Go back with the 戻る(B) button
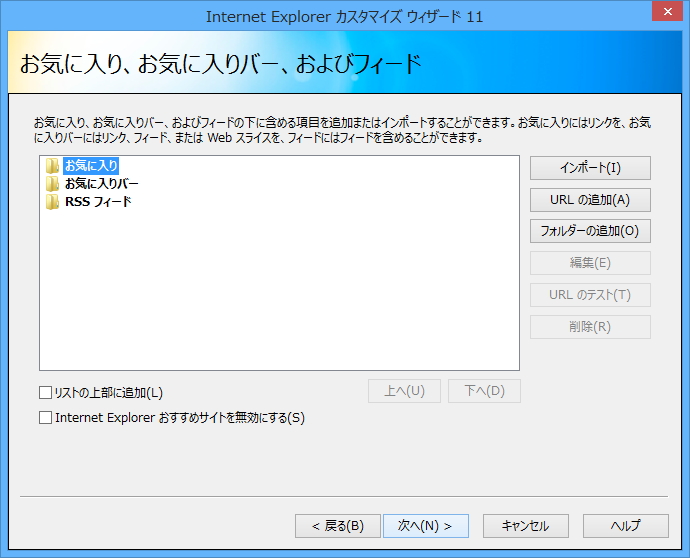The height and width of the screenshot is (558, 690). tap(338, 526)
